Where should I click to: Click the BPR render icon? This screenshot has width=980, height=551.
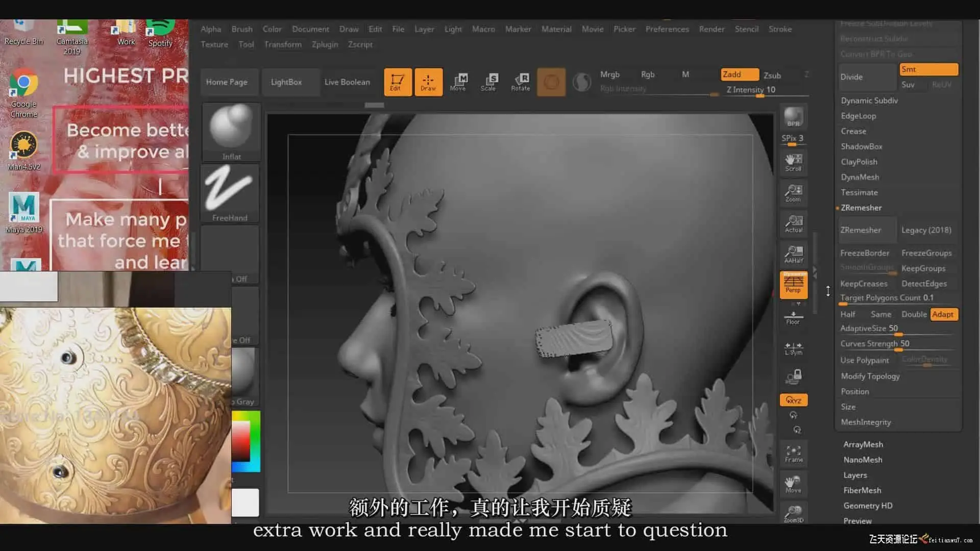793,117
